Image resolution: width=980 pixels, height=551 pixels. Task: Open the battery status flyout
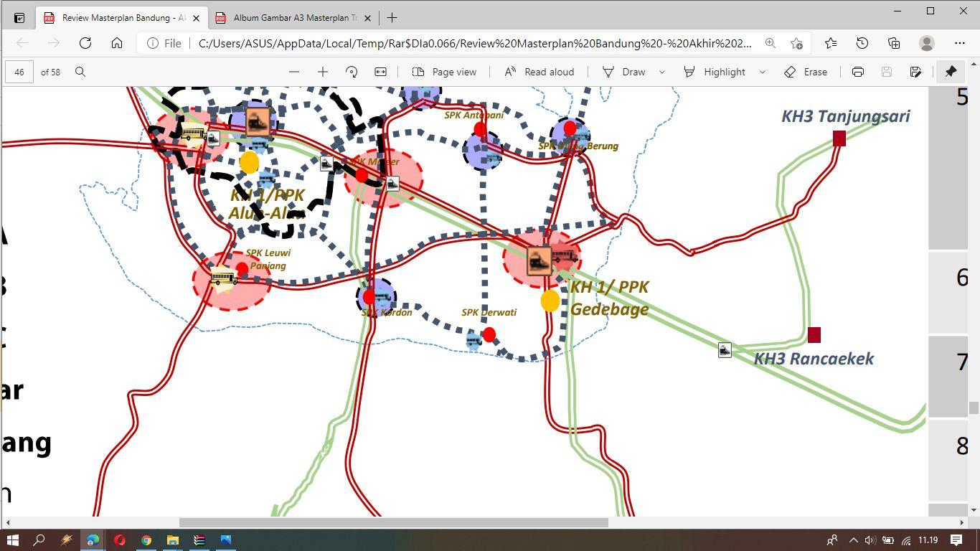tap(887, 540)
